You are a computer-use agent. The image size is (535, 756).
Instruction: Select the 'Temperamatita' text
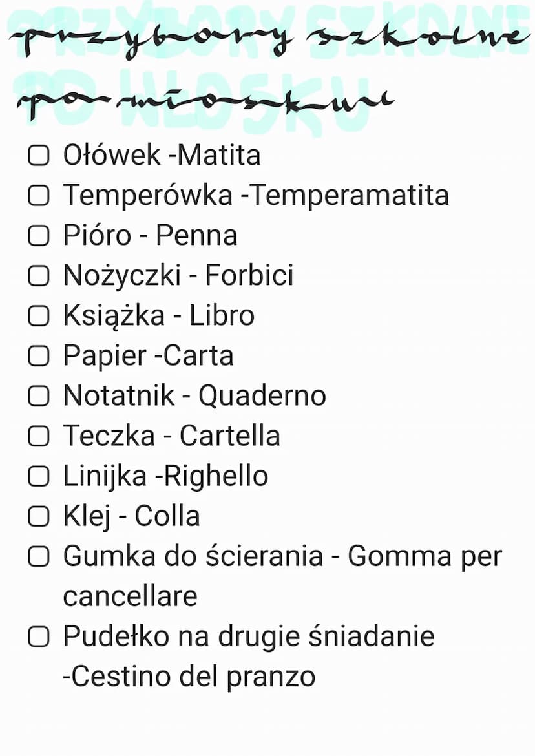pyautogui.click(x=350, y=196)
